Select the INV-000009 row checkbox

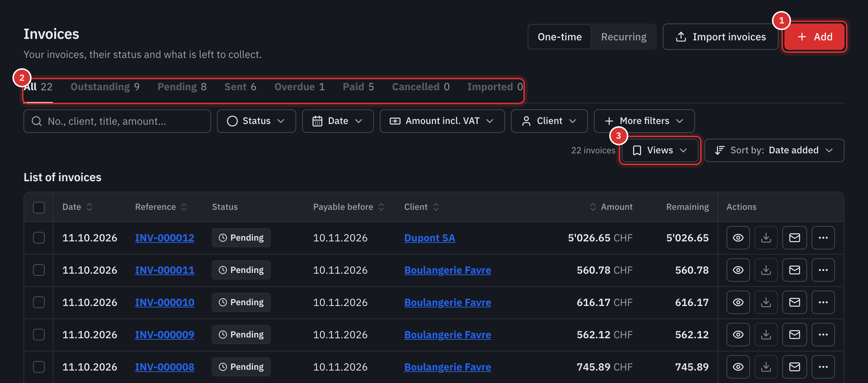click(x=39, y=335)
